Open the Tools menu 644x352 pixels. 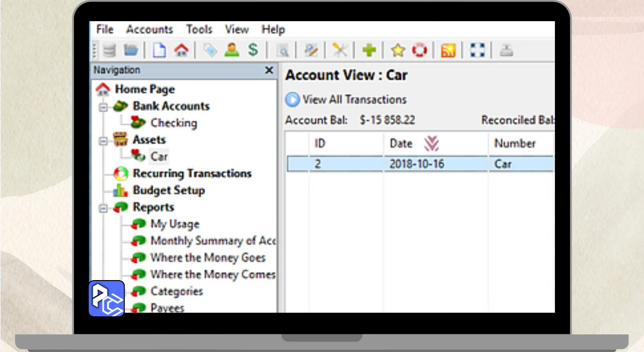pos(199,30)
